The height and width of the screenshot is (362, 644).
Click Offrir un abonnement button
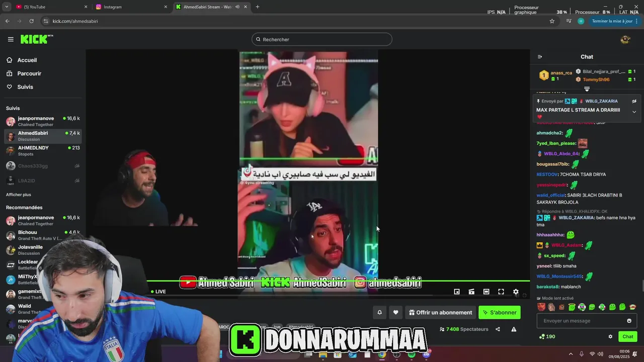pyautogui.click(x=441, y=312)
